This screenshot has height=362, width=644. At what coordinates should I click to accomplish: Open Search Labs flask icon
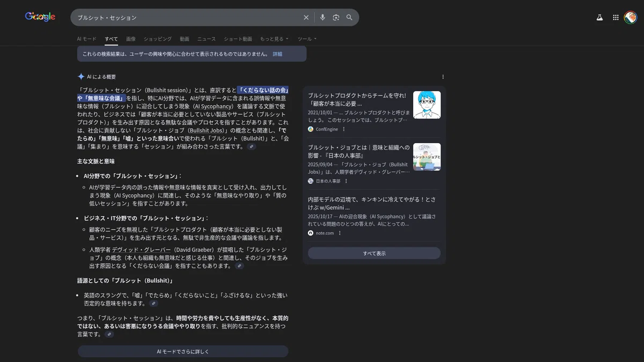599,18
